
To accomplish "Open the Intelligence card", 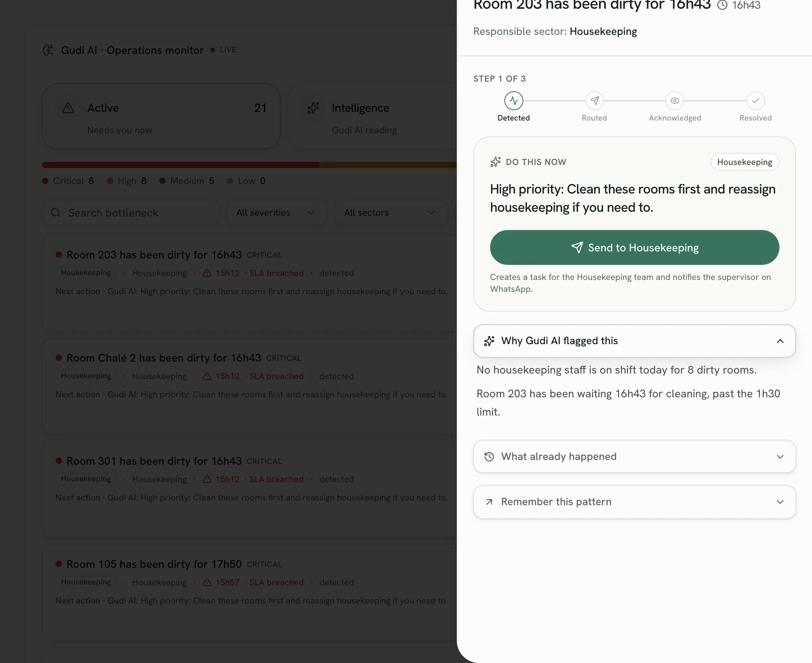I will tap(373, 116).
